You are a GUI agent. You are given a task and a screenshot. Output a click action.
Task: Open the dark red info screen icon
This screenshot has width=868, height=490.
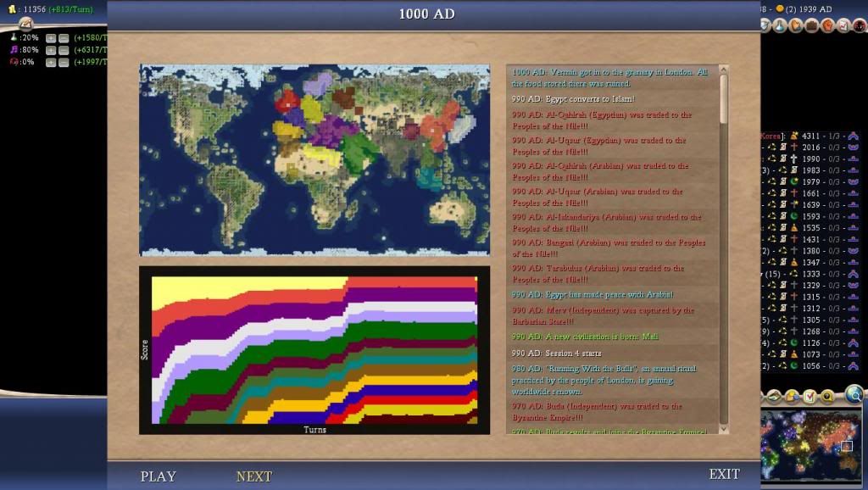(x=860, y=25)
